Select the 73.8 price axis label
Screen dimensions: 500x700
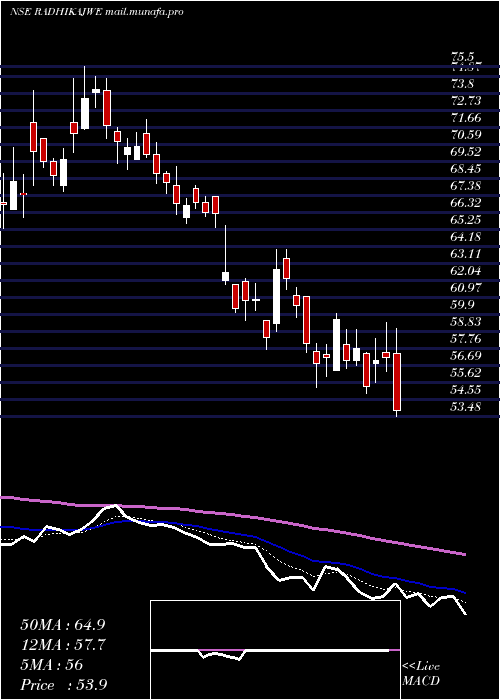pyautogui.click(x=462, y=83)
